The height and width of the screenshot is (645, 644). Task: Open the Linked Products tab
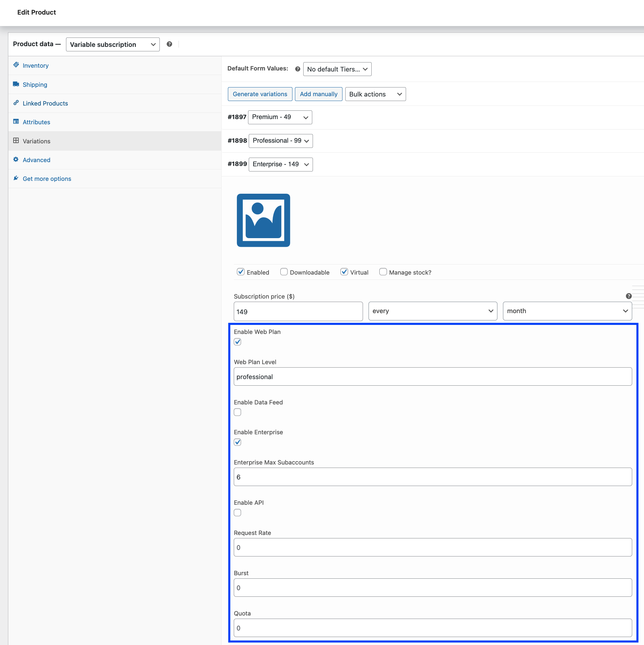(x=45, y=103)
